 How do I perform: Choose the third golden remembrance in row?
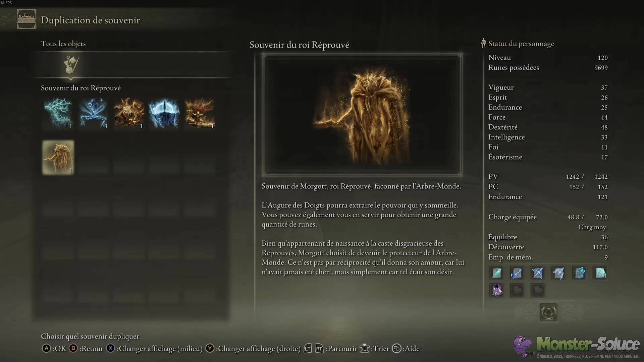coord(129,113)
